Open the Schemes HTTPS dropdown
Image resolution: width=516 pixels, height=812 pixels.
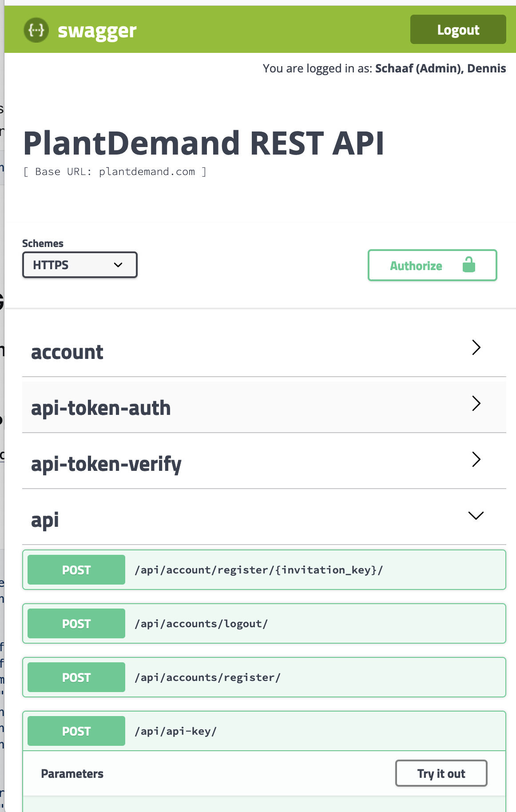point(79,265)
